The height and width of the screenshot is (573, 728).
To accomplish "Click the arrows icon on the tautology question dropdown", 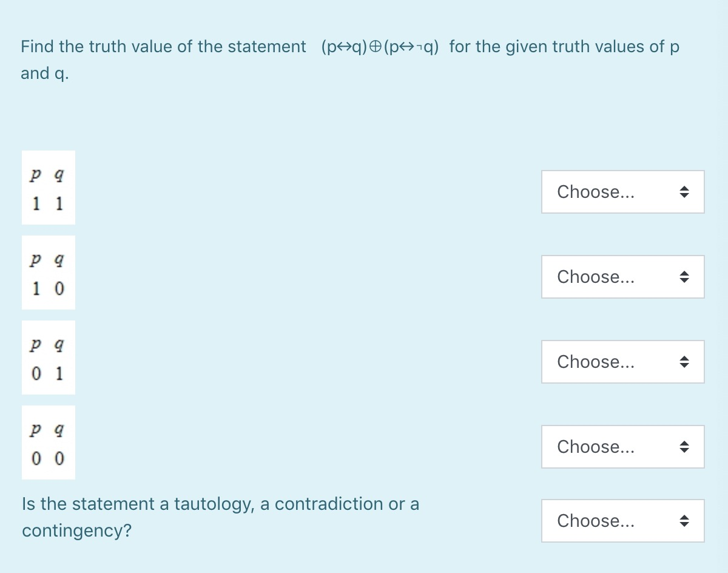I will coord(684,521).
